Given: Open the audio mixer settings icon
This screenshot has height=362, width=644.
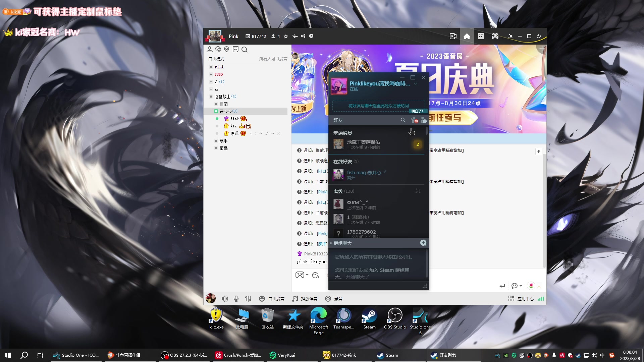Looking at the screenshot, I should tap(248, 299).
